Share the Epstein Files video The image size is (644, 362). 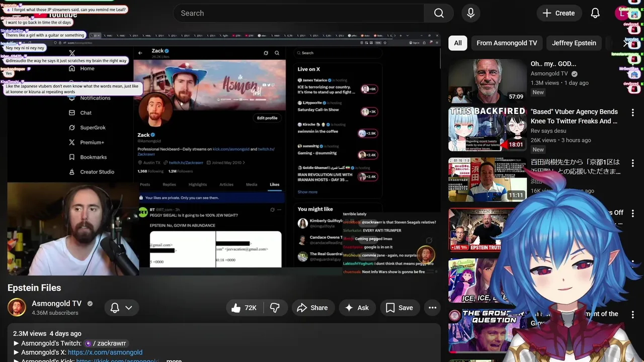[x=312, y=308]
